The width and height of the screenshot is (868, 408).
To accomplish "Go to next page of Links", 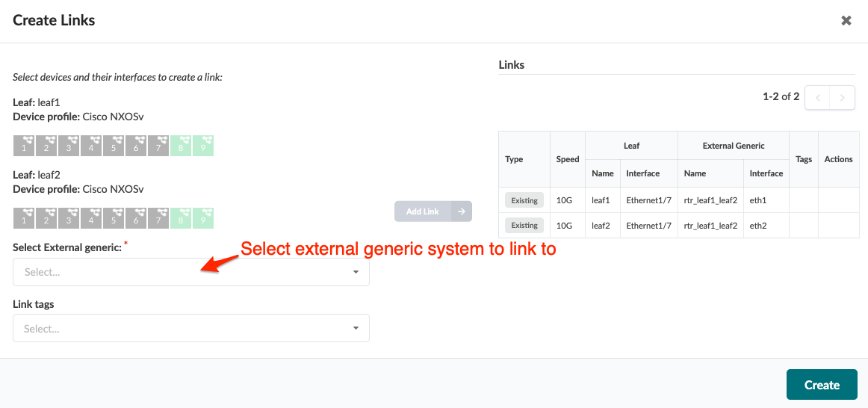I will [843, 98].
